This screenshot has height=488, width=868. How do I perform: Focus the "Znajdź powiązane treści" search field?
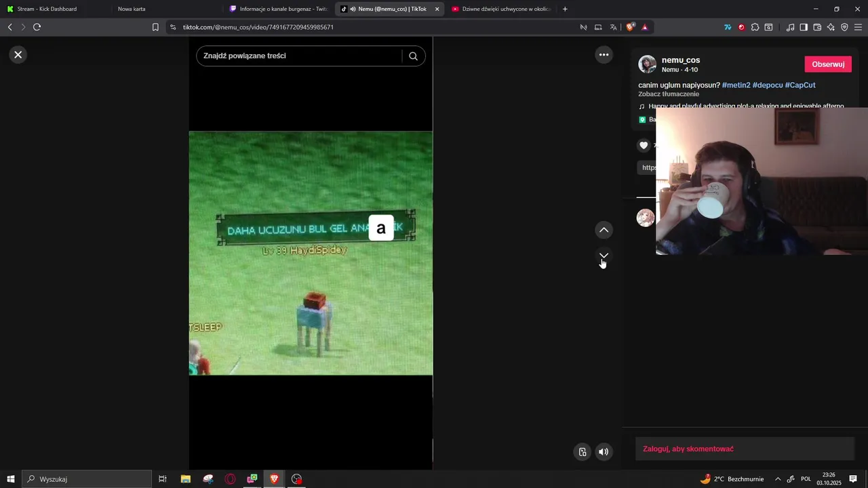300,56
